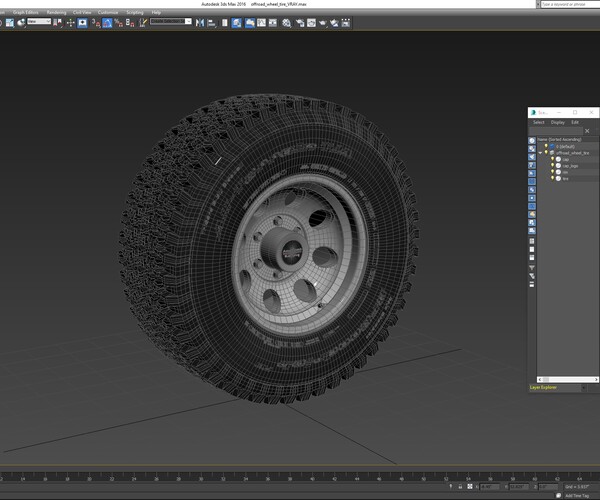The image size is (600, 500).
Task: Select the 0 (default) layer row
Action: point(568,147)
